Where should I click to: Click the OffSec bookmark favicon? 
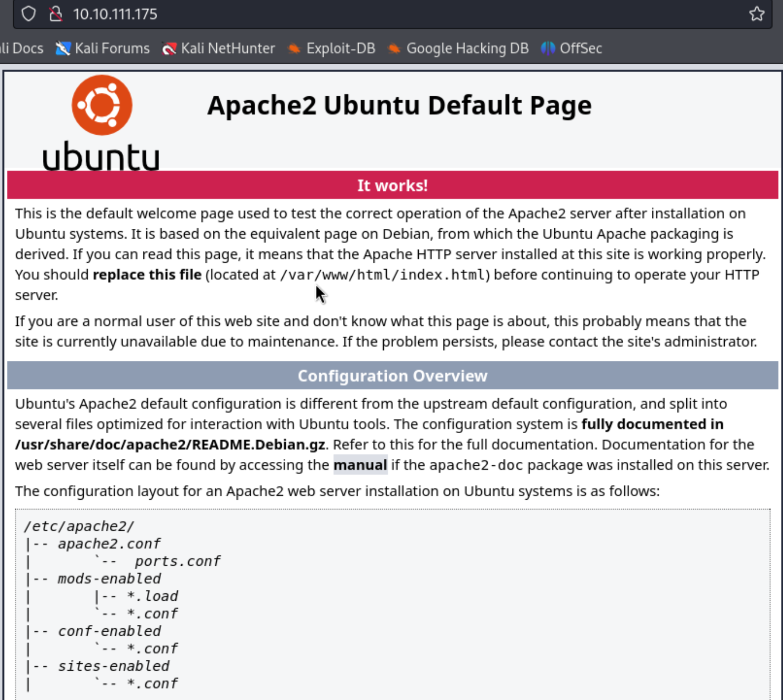[x=548, y=48]
